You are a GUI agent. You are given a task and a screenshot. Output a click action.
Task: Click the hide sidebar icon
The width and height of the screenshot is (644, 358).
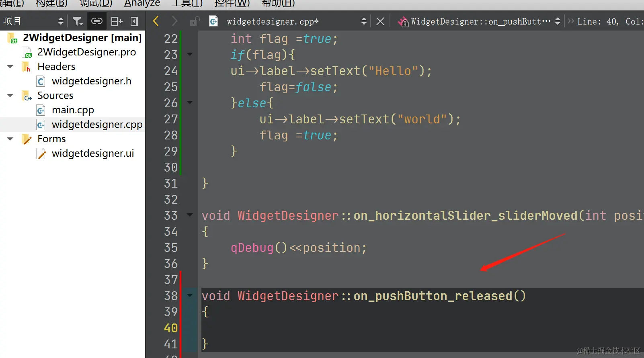click(134, 21)
